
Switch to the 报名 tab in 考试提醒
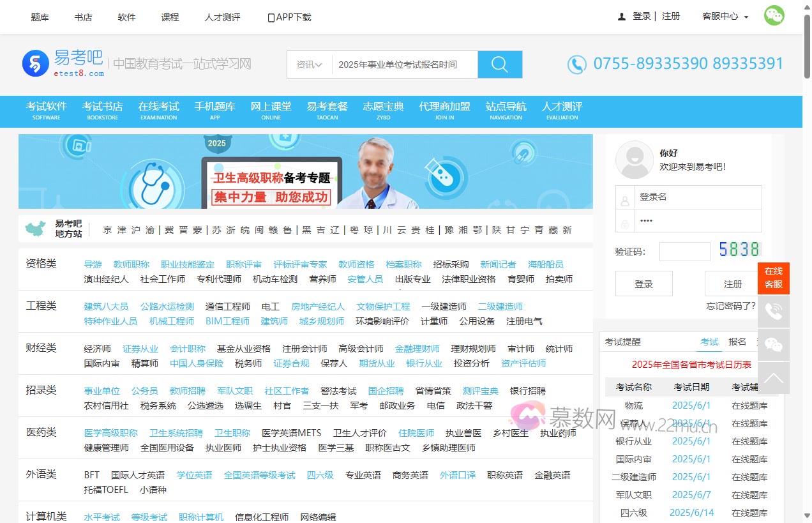tap(737, 342)
